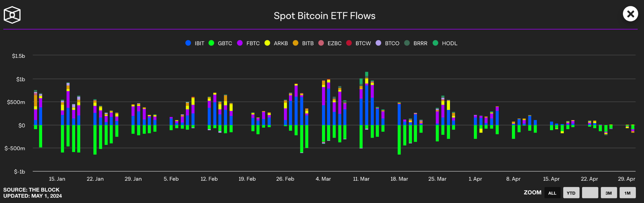Viewport: 644px width, 203px height.
Task: Select the YTD zoom option
Action: pos(571,193)
